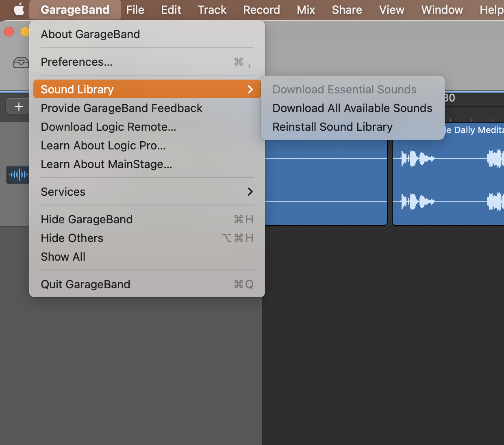Image resolution: width=504 pixels, height=445 pixels.
Task: Open the Track menu
Action: point(212,9)
